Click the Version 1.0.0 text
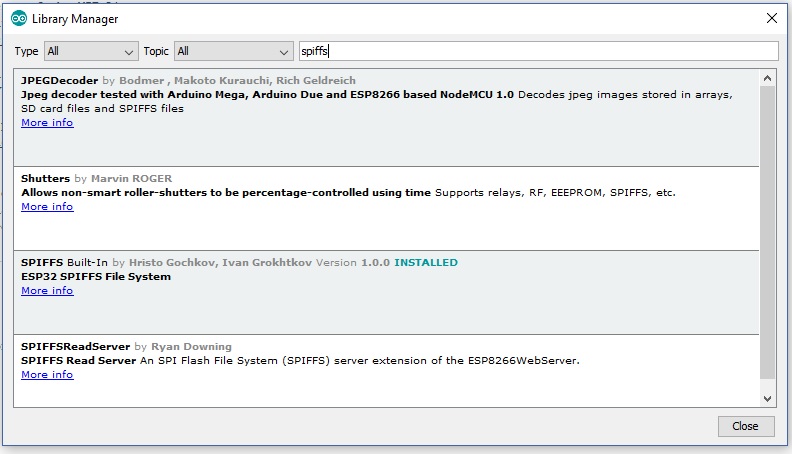The image size is (792, 454). [x=353, y=263]
